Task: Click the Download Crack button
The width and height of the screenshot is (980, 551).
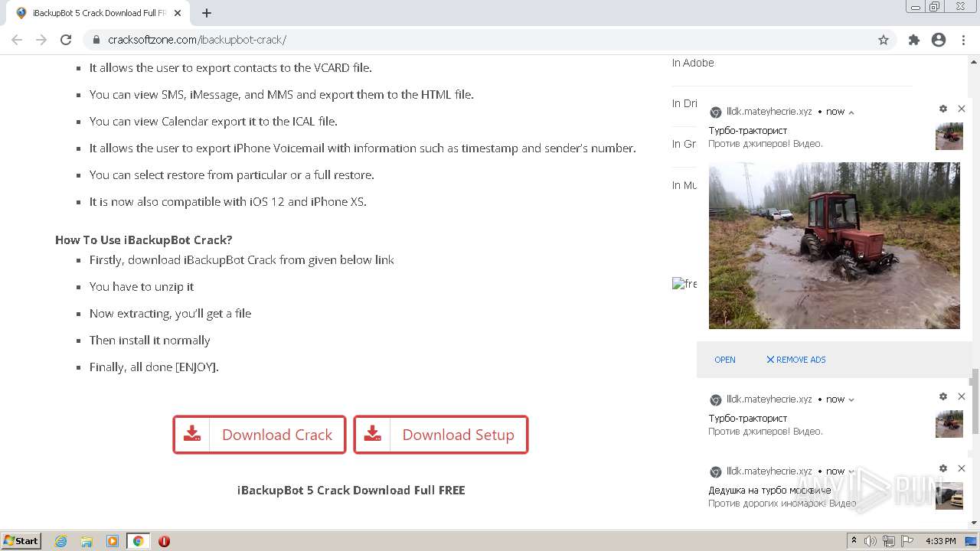Action: pos(260,435)
